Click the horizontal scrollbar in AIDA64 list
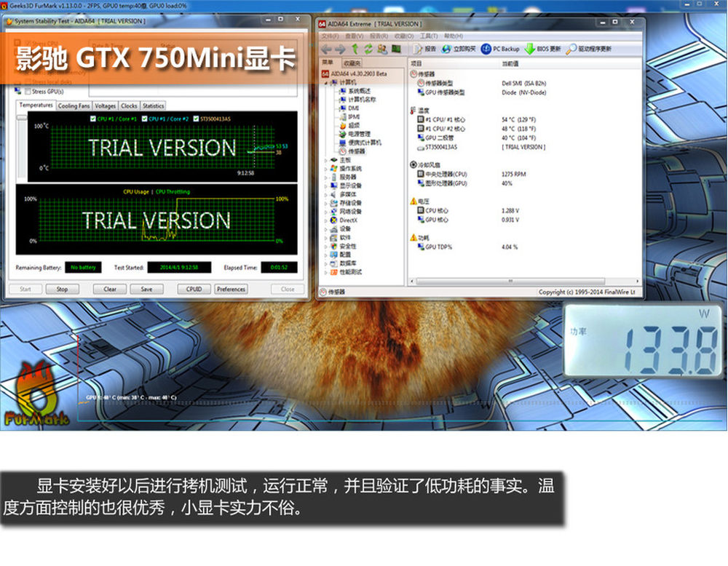Viewport: 728px width, 566px height. click(x=511, y=282)
